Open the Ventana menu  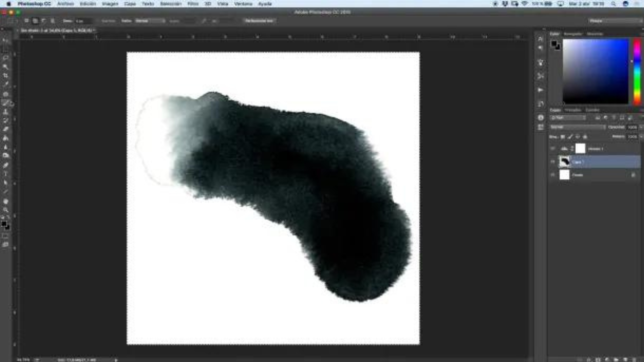tap(243, 4)
